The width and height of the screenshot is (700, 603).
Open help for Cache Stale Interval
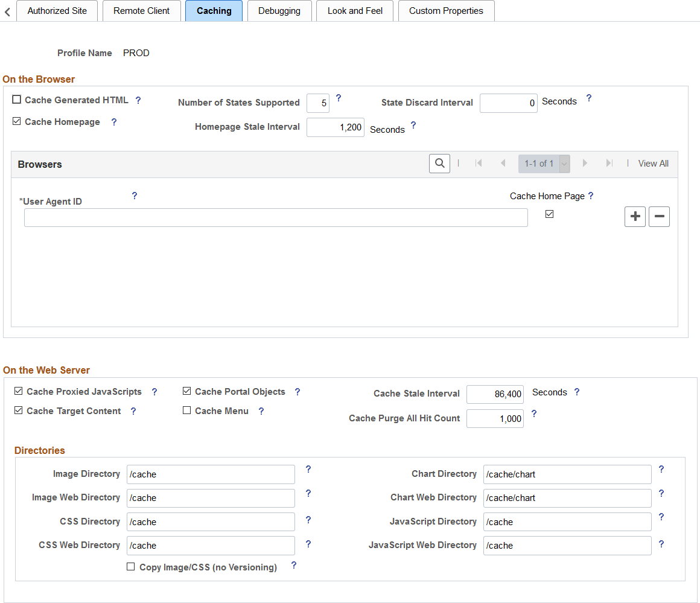tap(577, 392)
